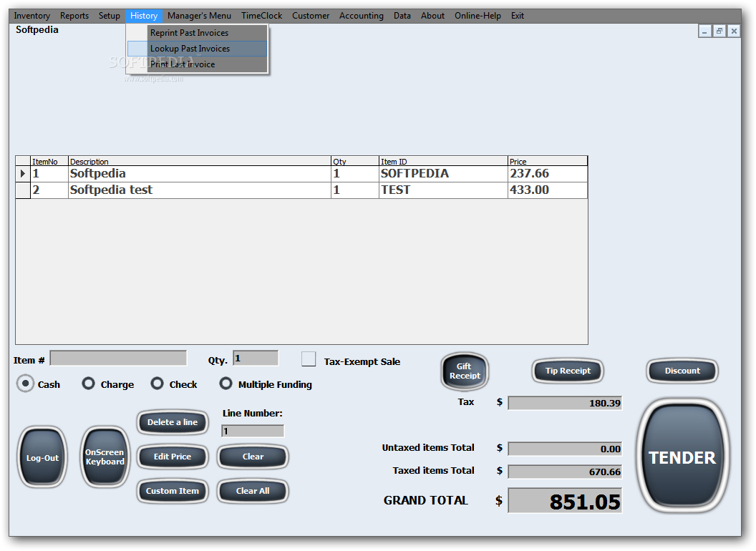
Task: Click the Untaxed items Total field
Action: pos(565,449)
